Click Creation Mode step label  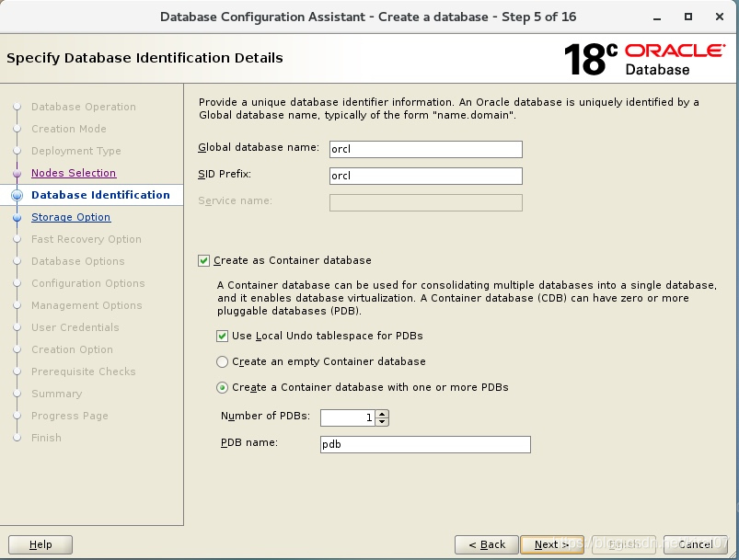coord(69,129)
